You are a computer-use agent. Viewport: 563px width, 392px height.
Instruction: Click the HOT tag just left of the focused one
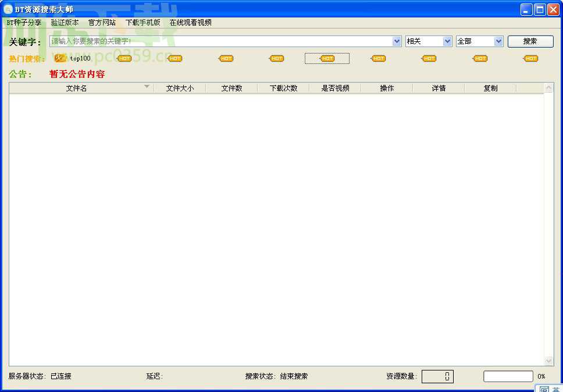(277, 58)
